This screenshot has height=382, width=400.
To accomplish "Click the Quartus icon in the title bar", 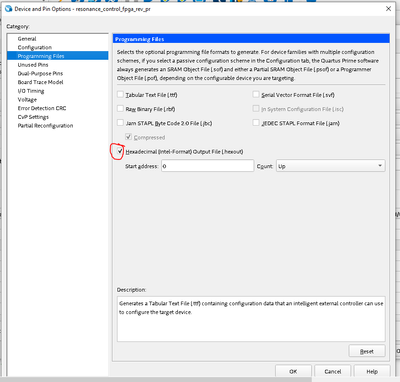I will click(8, 8).
